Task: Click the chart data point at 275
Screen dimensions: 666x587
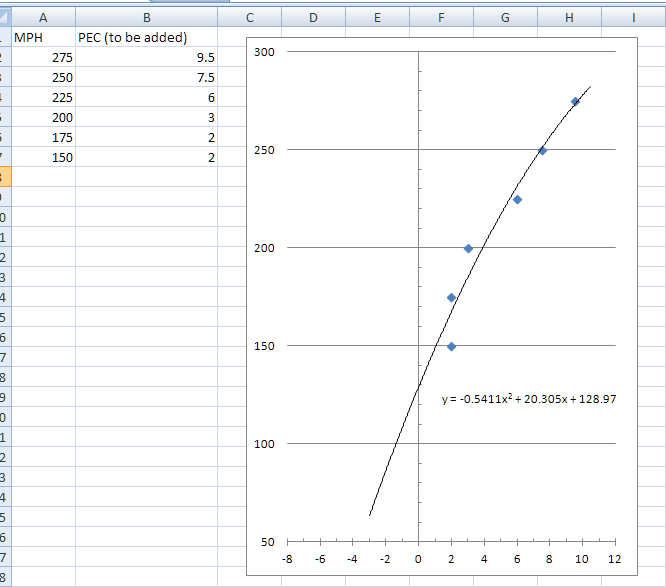Action: click(x=575, y=102)
